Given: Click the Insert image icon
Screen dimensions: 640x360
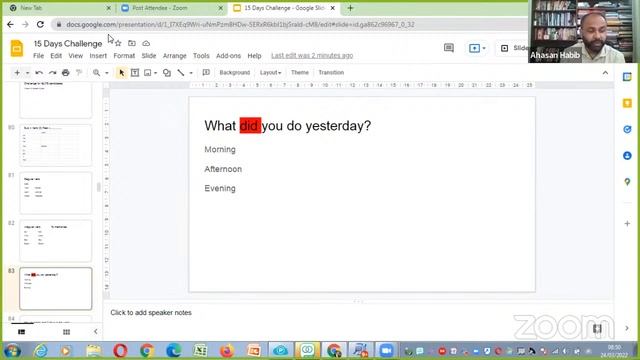Looking at the screenshot, I should [147, 73].
